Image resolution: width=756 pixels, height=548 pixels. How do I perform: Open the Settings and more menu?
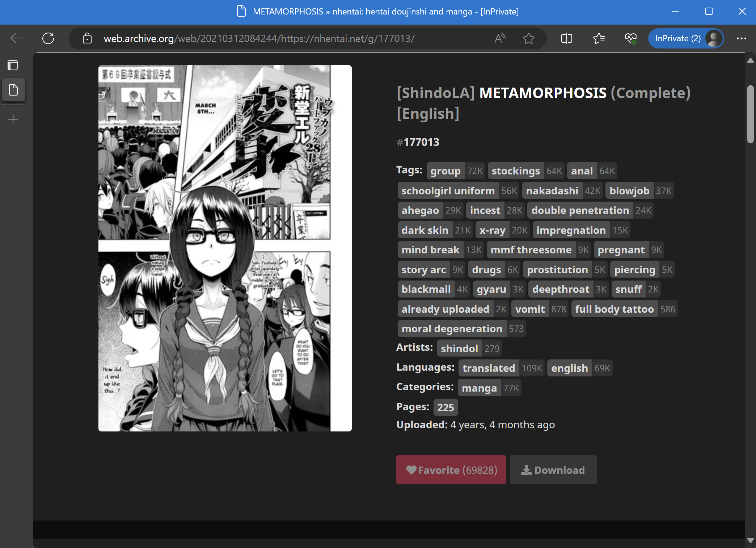tap(742, 38)
